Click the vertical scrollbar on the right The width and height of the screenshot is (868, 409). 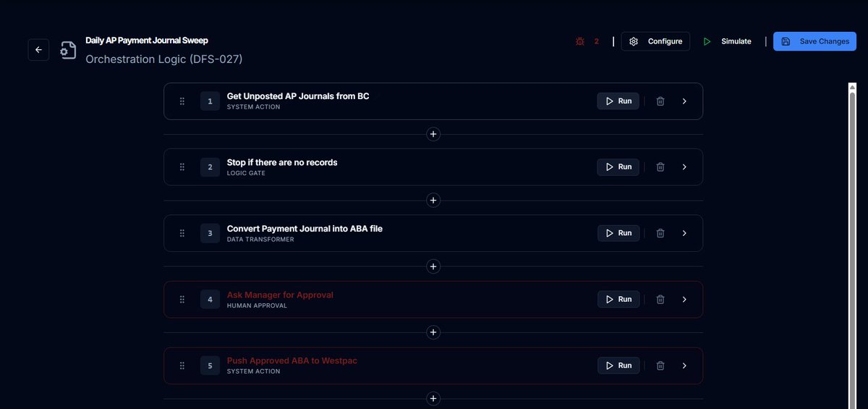tap(852, 250)
